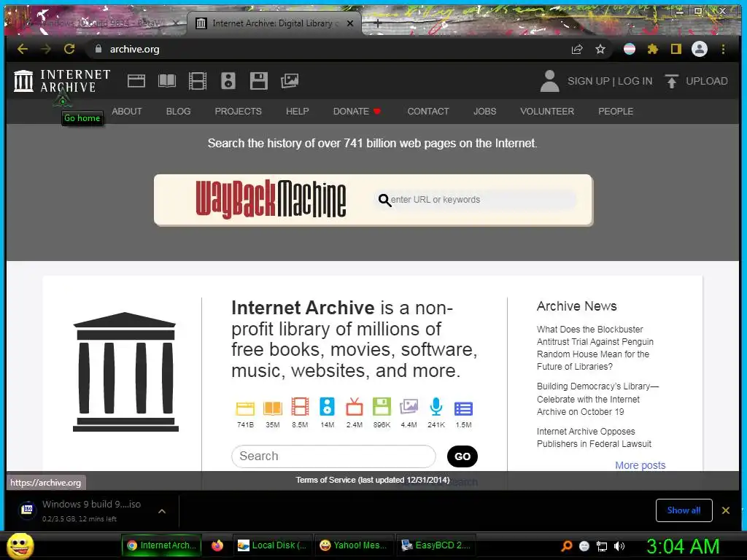
Task: Click the 35M texts icon
Action: [273, 408]
